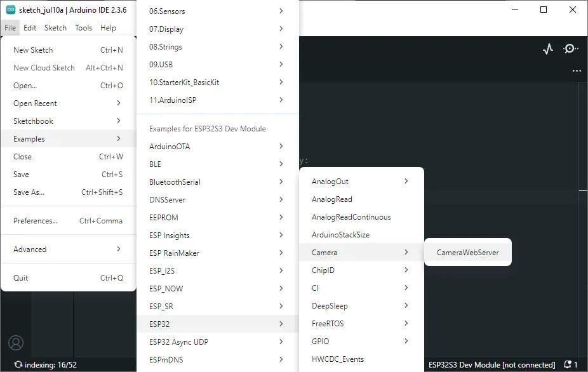
Task: Click the three-dot tab options icon
Action: click(577, 70)
